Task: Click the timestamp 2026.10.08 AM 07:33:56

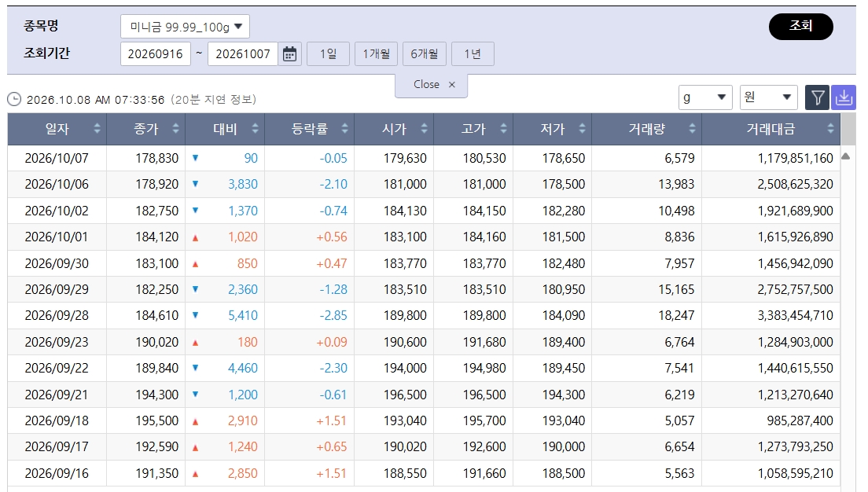Action: coord(96,100)
